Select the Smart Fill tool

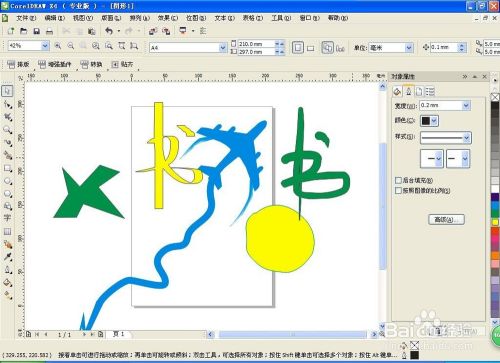coord(8,155)
